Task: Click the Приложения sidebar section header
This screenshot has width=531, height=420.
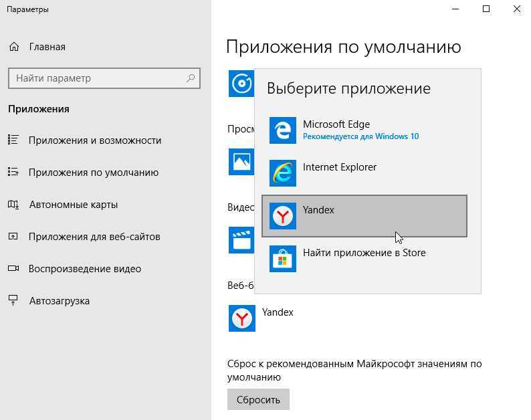Action: (39, 109)
